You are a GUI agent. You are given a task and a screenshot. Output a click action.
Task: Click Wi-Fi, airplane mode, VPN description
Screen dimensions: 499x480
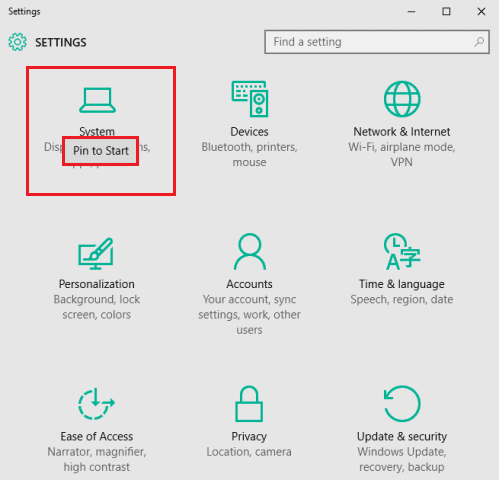(402, 154)
